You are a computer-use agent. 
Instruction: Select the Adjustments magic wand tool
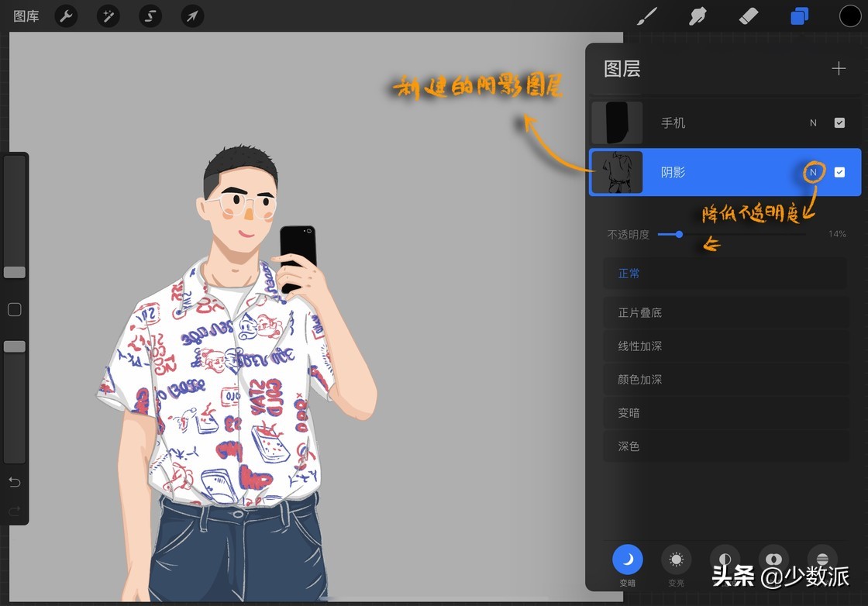coord(108,15)
